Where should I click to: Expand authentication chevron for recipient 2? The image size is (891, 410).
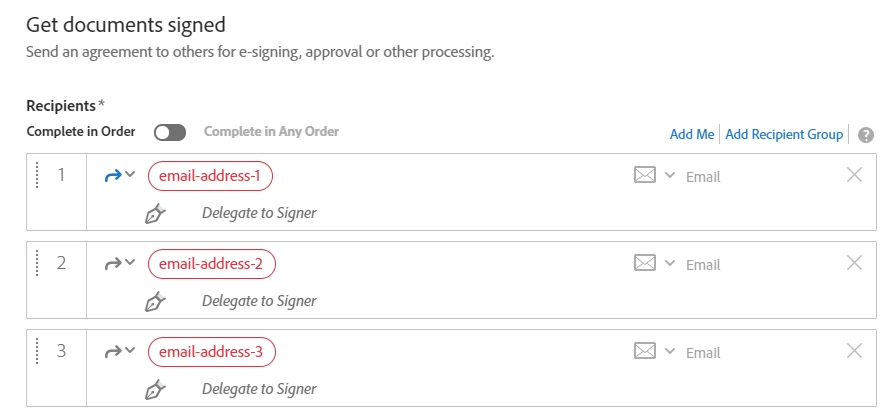tap(670, 263)
